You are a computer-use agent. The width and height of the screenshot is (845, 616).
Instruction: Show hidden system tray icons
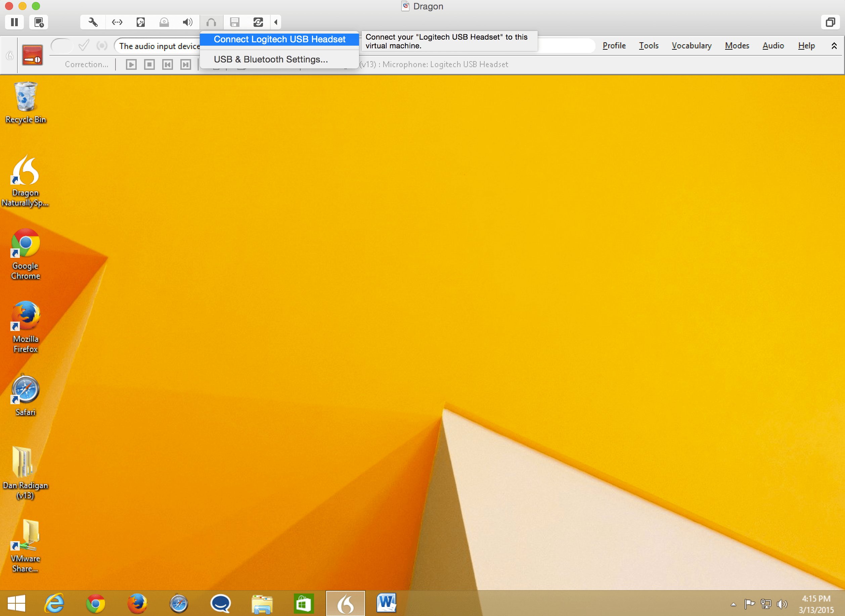click(x=733, y=605)
